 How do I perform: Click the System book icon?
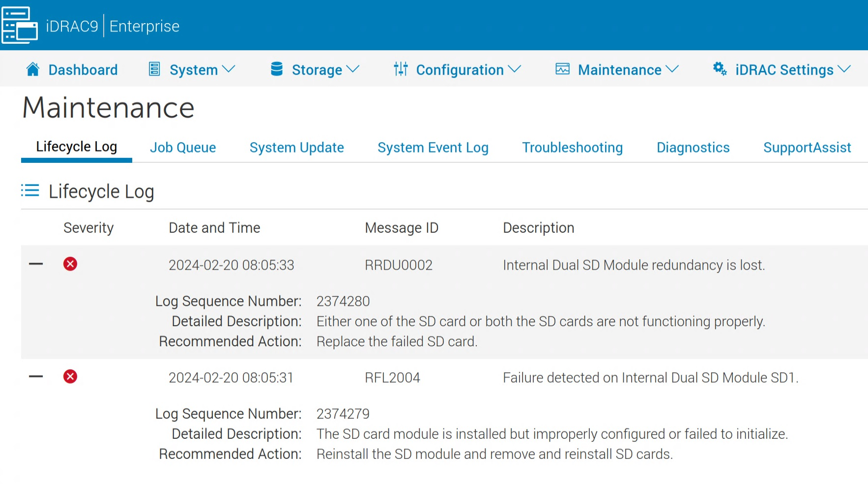(x=154, y=69)
